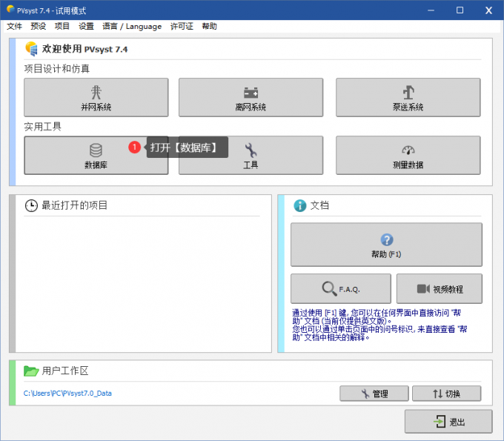Open the 设置 menu
The width and height of the screenshot is (504, 441).
coord(86,27)
